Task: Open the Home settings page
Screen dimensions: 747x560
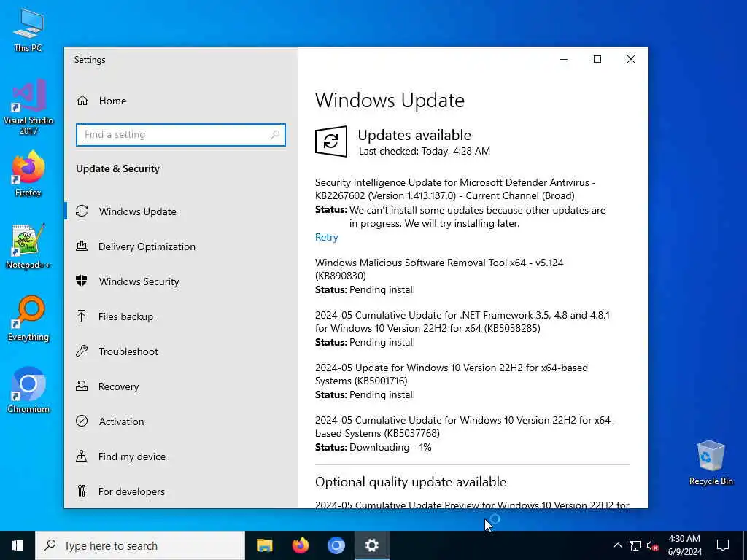Action: click(x=112, y=101)
